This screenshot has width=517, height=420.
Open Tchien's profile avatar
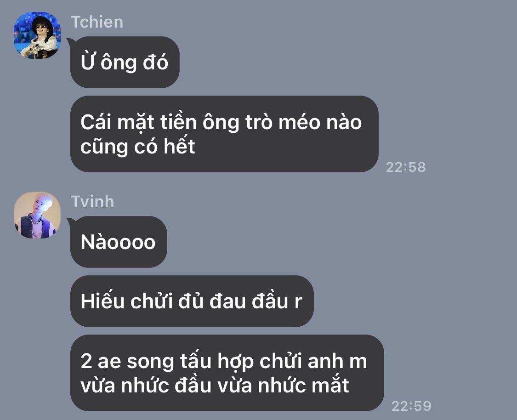click(x=37, y=35)
